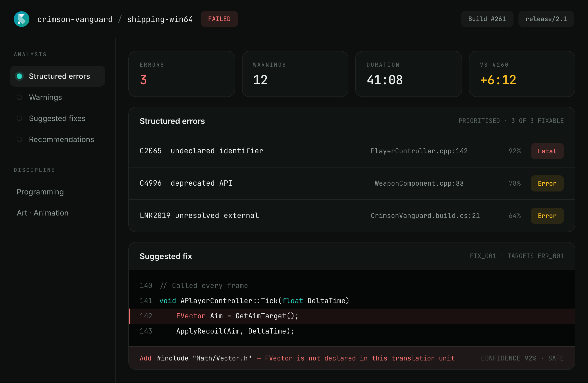Viewport: 588px width, 383px height.
Task: Filter by Art · Animation discipline
Action: (42, 213)
